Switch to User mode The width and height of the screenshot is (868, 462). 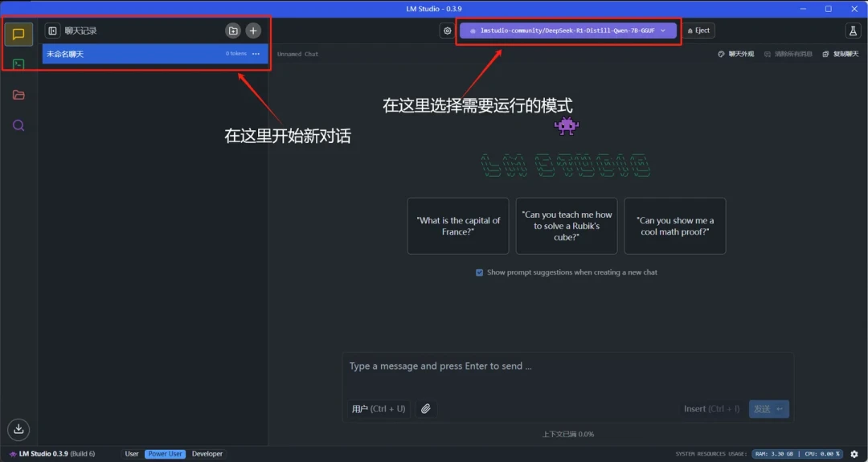pyautogui.click(x=132, y=454)
